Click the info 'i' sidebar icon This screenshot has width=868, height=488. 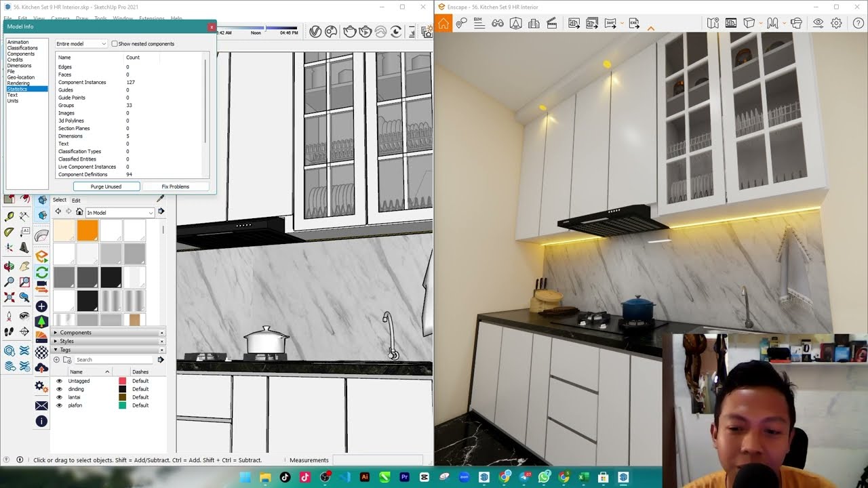(x=41, y=421)
